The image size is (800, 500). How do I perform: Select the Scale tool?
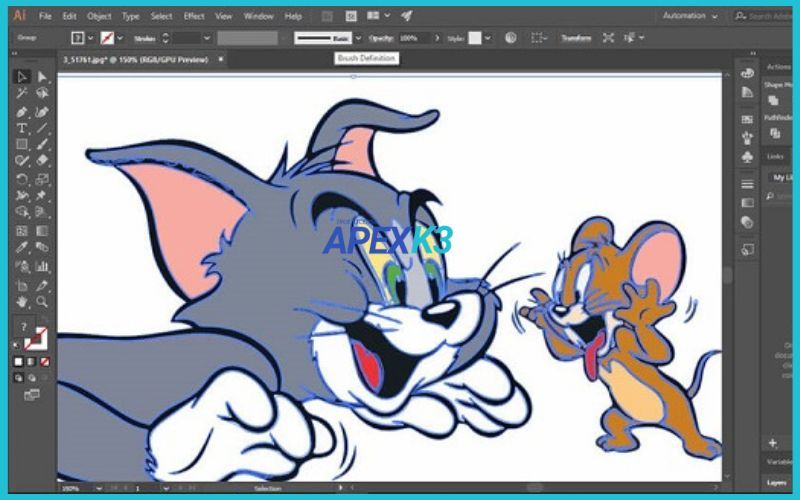pos(42,179)
